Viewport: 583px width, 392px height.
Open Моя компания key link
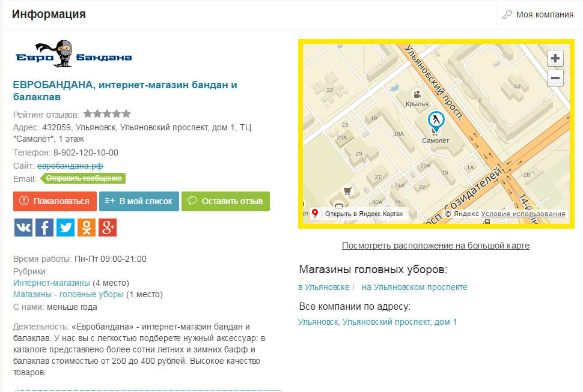[538, 14]
